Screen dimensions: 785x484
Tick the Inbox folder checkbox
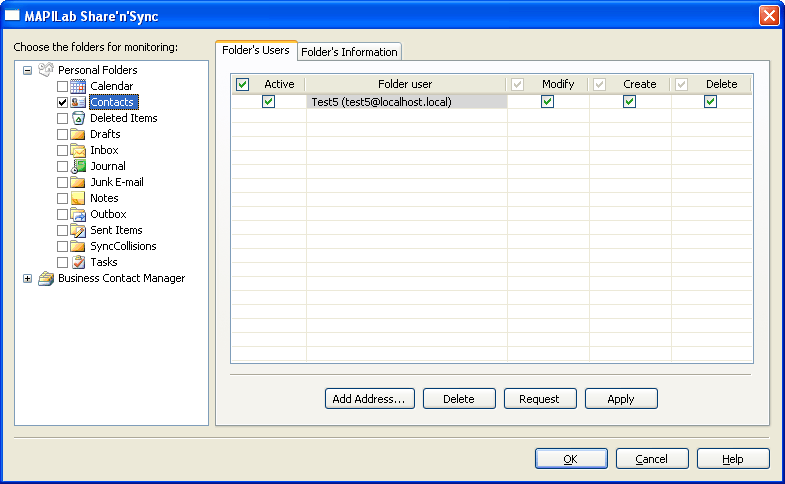[x=62, y=151]
